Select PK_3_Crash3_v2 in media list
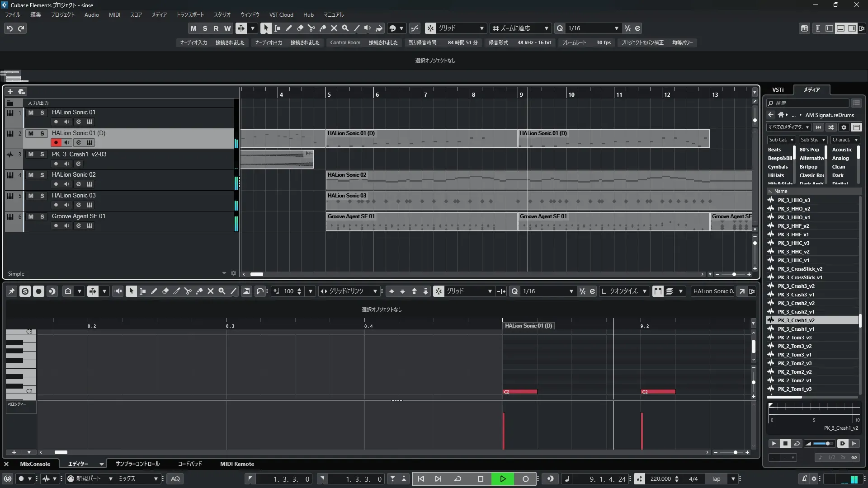Viewport: 868px width, 488px height. [x=796, y=286]
